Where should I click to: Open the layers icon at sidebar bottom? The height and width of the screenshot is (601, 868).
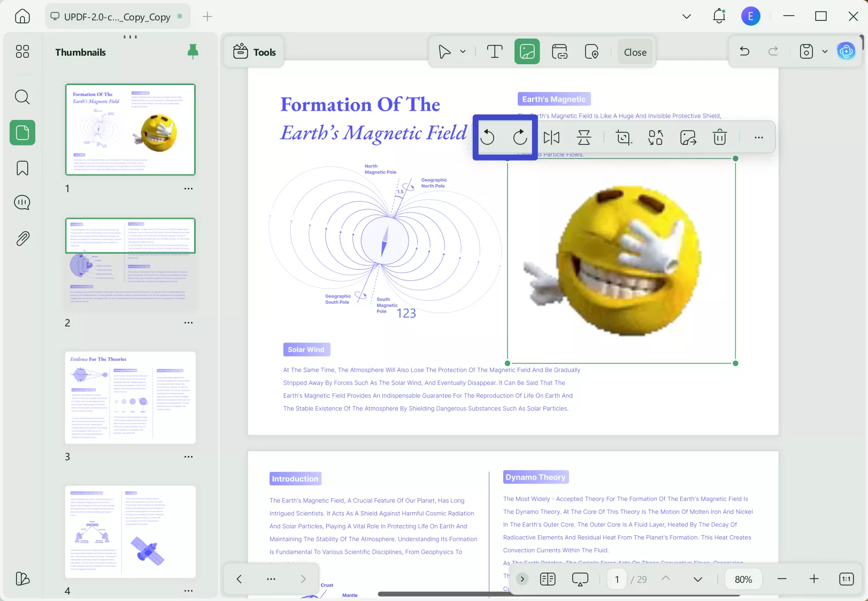click(x=22, y=579)
